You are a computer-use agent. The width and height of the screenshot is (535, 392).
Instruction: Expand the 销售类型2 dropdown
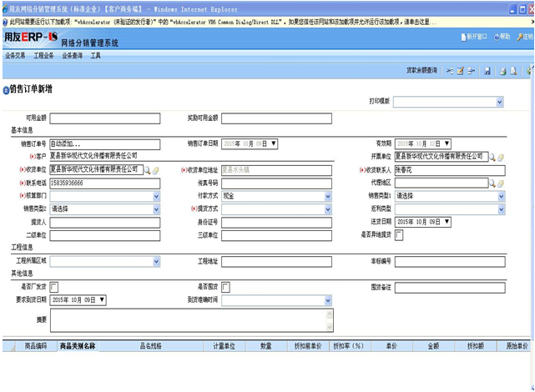click(156, 209)
